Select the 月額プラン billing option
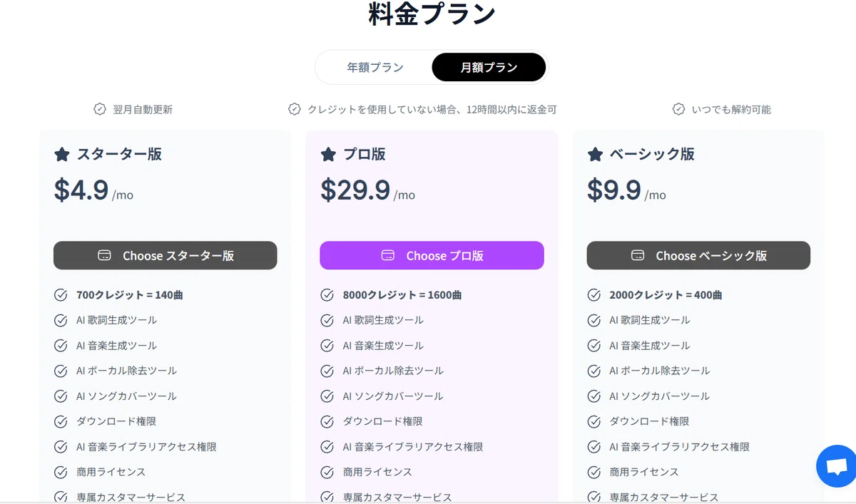 click(489, 68)
